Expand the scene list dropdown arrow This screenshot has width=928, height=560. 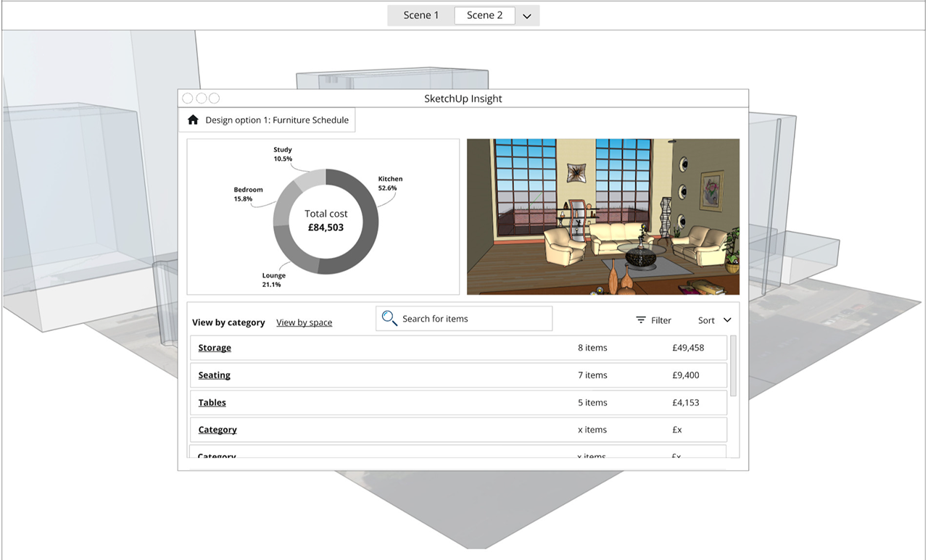pos(527,16)
